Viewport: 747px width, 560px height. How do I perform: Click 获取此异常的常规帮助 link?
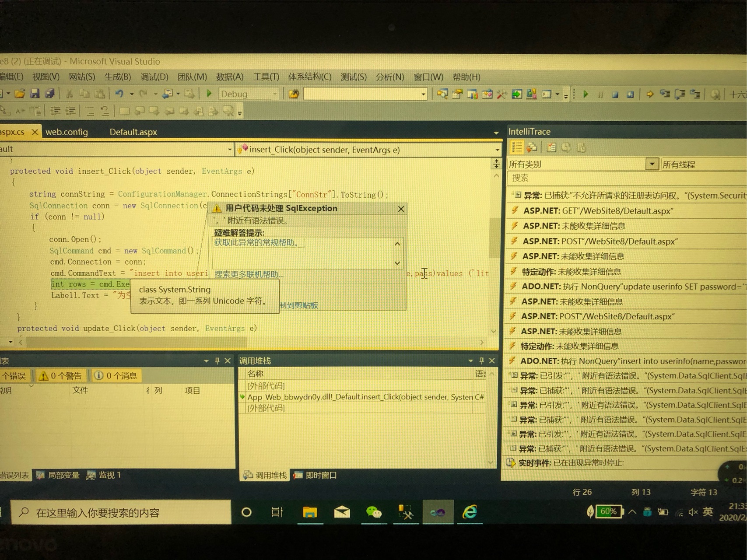(256, 242)
